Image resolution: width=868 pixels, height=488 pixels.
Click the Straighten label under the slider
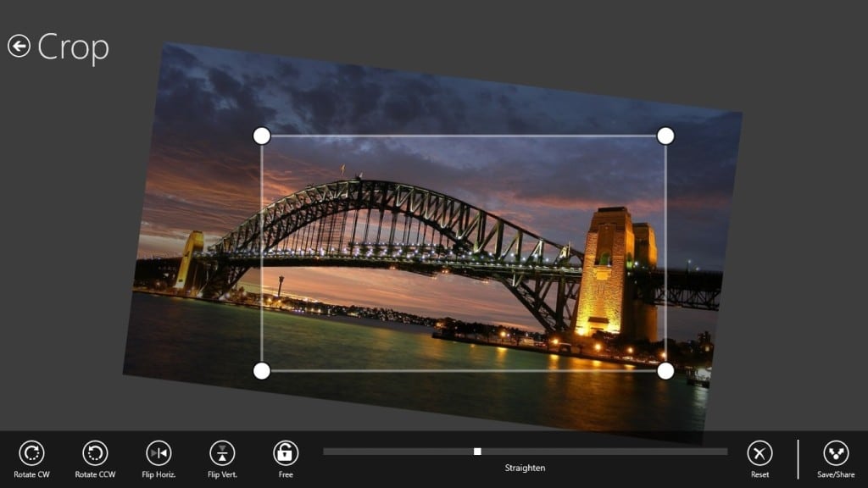[525, 468]
